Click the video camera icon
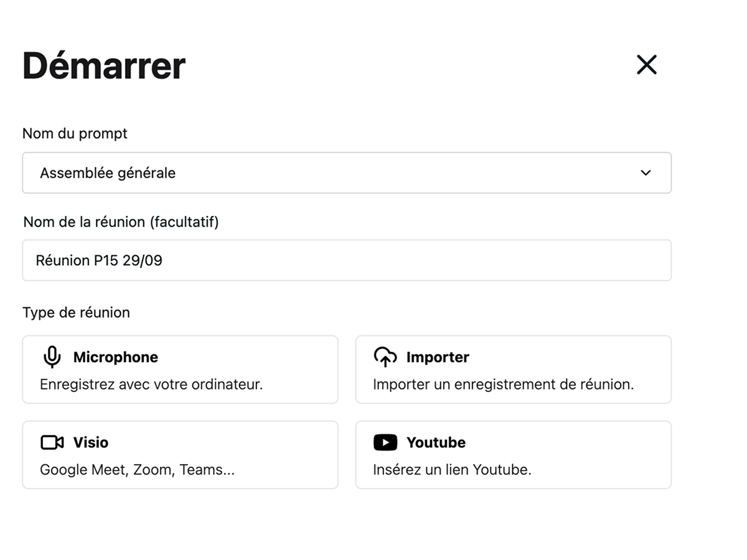747x560 pixels. point(52,442)
